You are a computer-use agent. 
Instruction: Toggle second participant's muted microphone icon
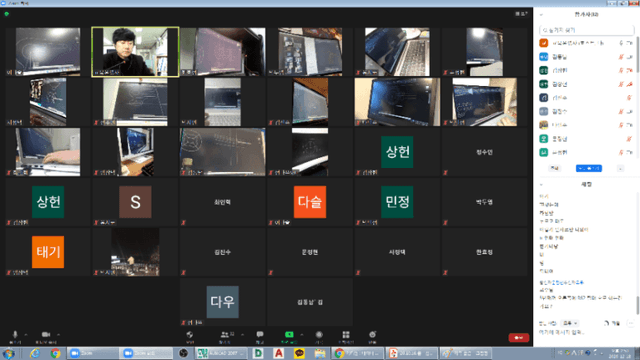click(x=621, y=57)
